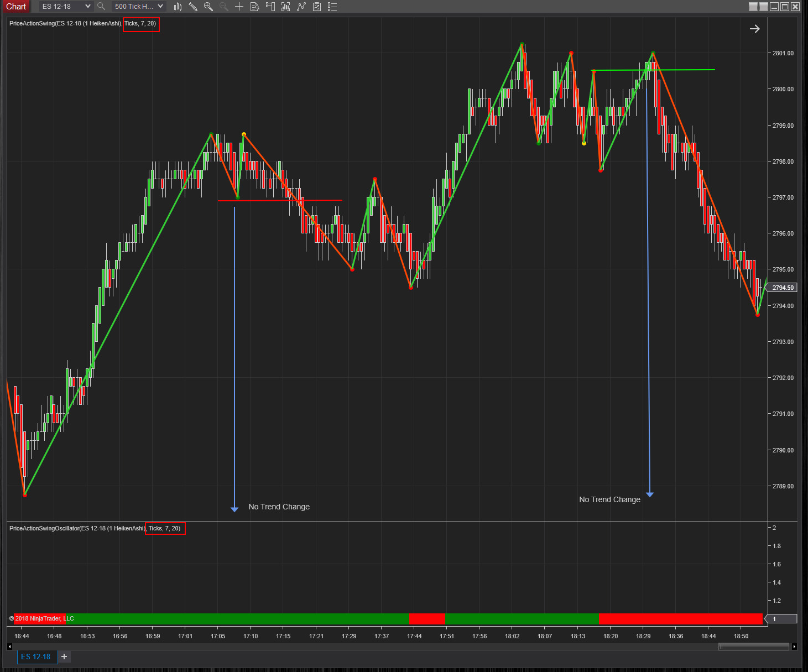
Task: Open the Indicators icon
Action: click(x=301, y=7)
